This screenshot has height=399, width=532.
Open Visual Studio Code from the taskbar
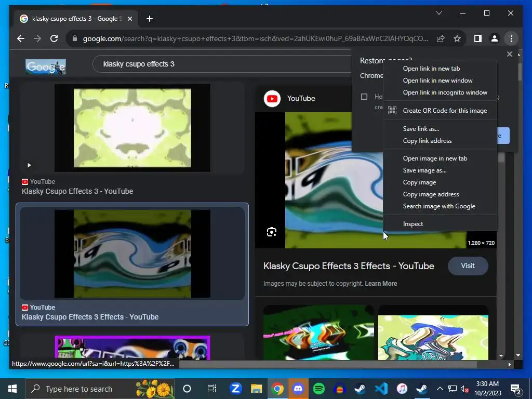click(x=381, y=389)
